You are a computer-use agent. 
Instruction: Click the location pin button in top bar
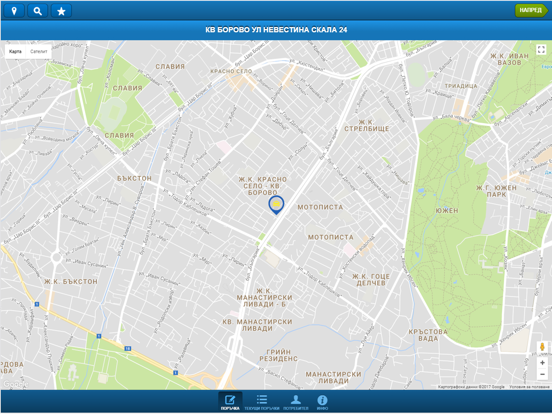tap(14, 11)
